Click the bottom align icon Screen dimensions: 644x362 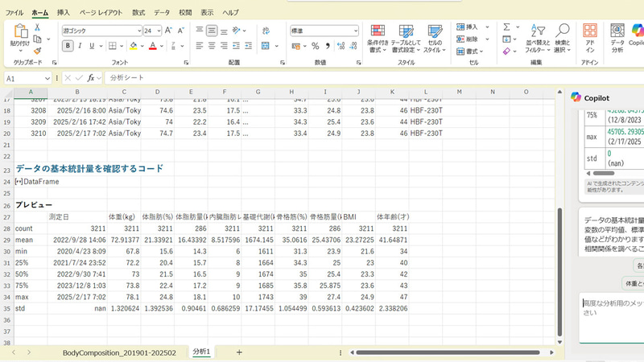(x=224, y=31)
